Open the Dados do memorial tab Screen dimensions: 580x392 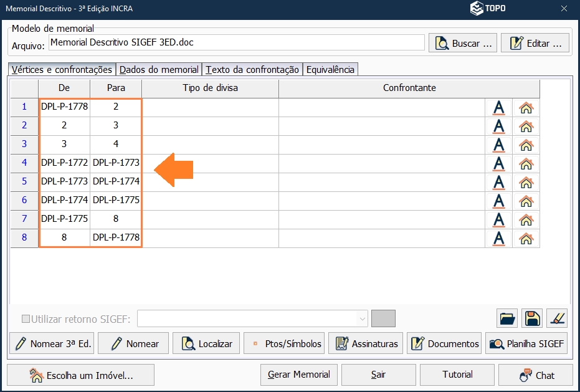pos(159,70)
